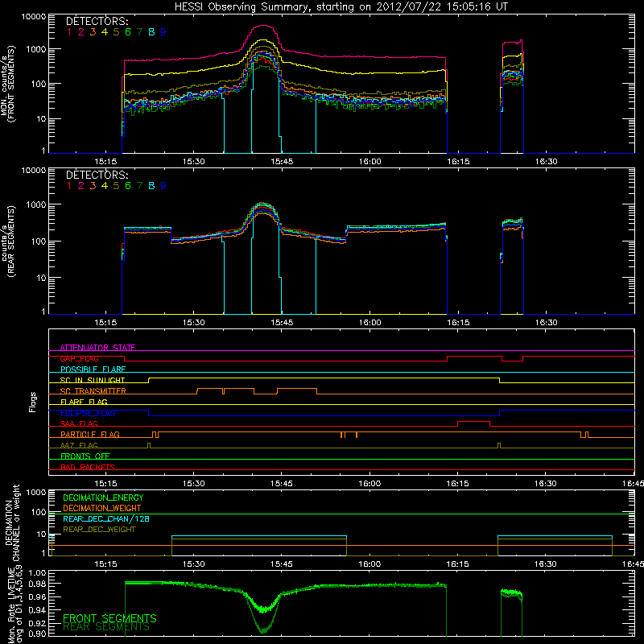Click the BAD_PACKETS flag label
This screenshot has height=644, width=644.
pyautogui.click(x=88, y=467)
